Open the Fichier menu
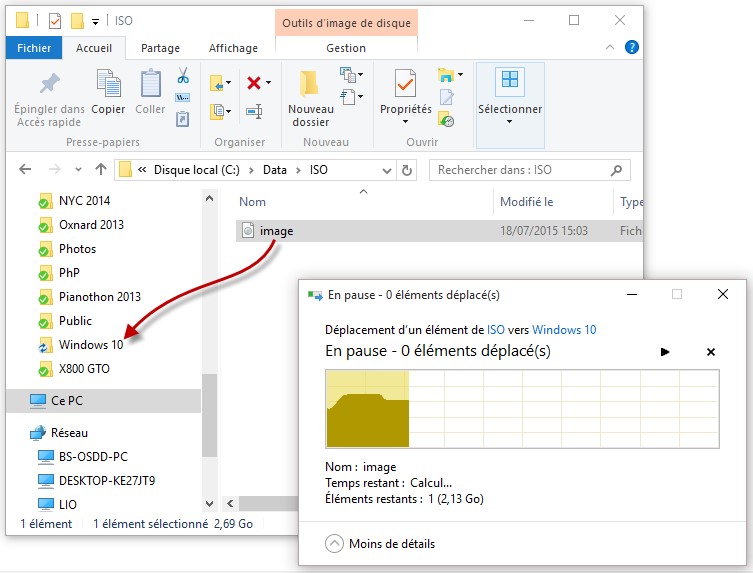 (x=34, y=48)
